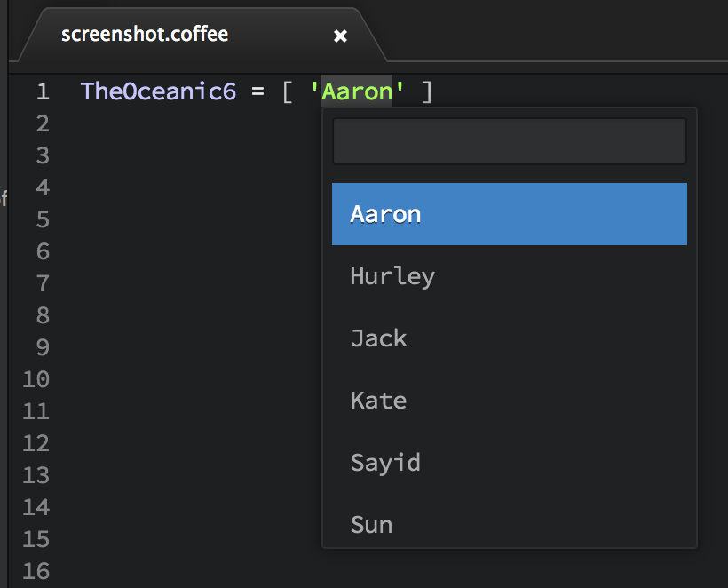This screenshot has width=728, height=588.
Task: Click line number 16 in gutter
Action: click(36, 571)
